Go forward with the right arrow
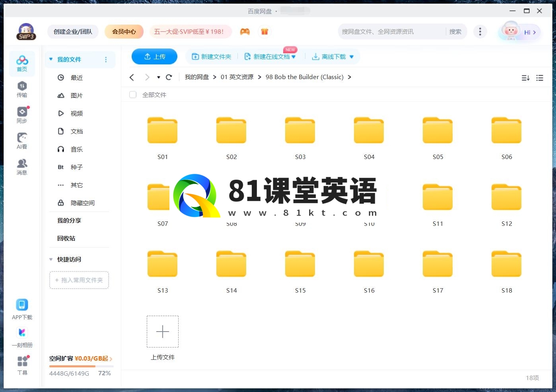 (x=147, y=77)
